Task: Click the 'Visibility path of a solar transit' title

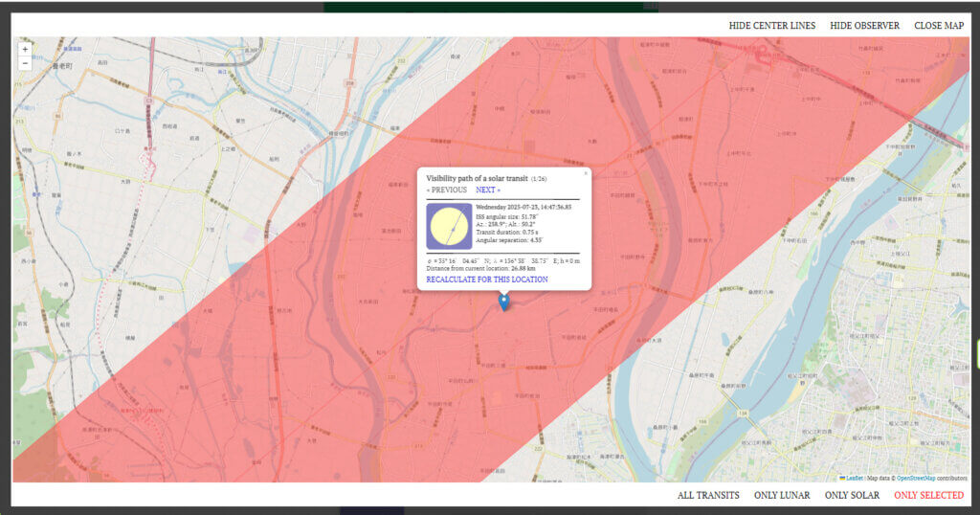Action: (x=477, y=179)
